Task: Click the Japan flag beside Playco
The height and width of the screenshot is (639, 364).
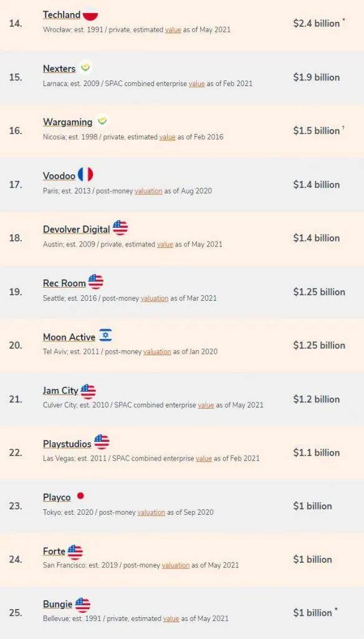Action: [80, 496]
